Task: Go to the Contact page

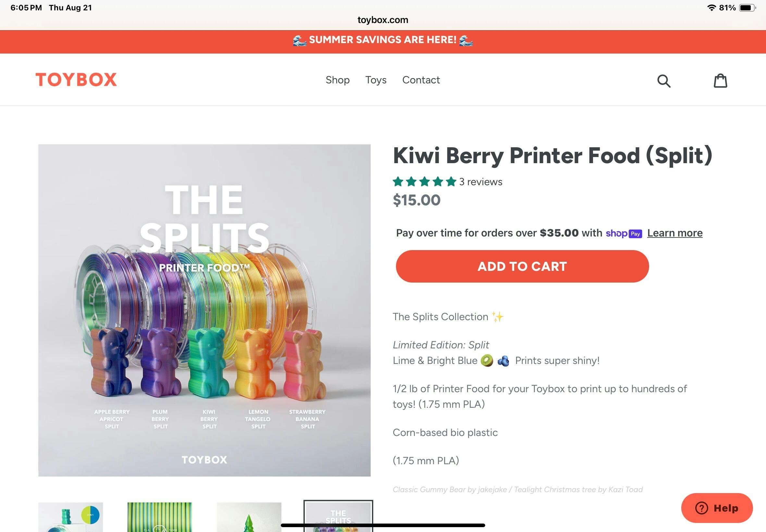Action: pyautogui.click(x=421, y=80)
